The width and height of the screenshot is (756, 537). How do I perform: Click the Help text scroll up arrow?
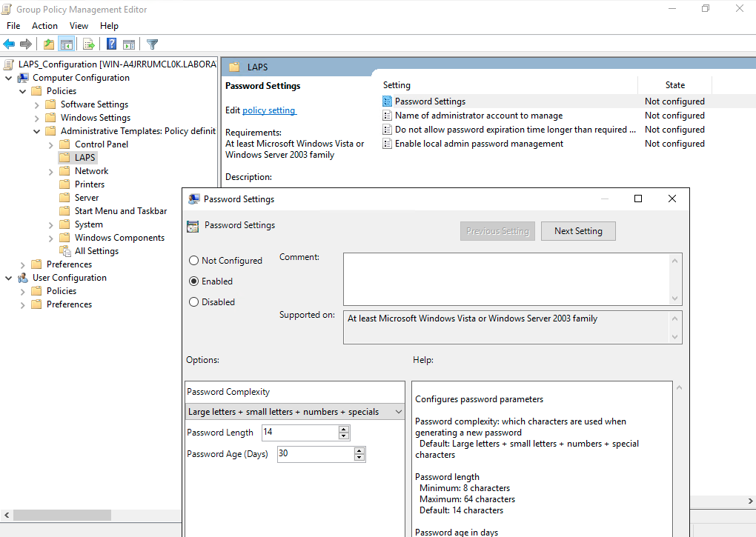(679, 387)
